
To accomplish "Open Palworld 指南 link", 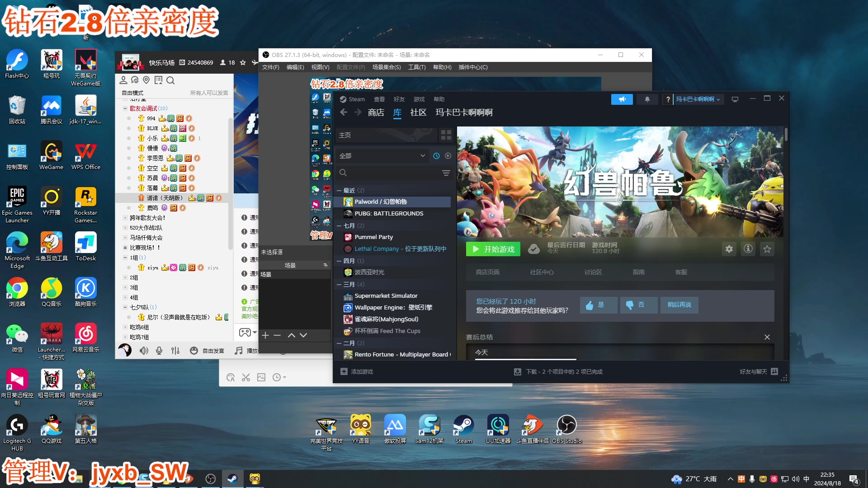I will coord(638,272).
